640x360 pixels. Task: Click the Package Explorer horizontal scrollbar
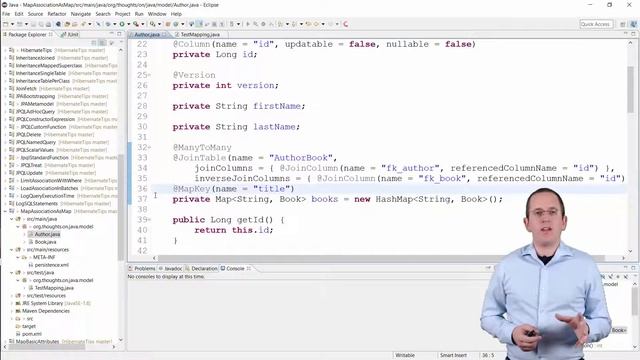click(x=47, y=347)
